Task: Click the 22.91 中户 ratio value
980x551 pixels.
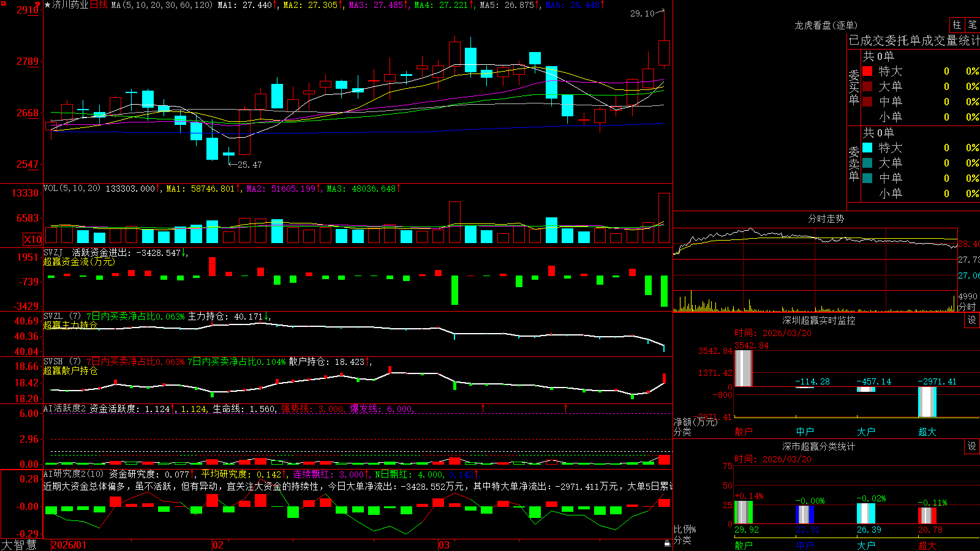Action: [807, 530]
